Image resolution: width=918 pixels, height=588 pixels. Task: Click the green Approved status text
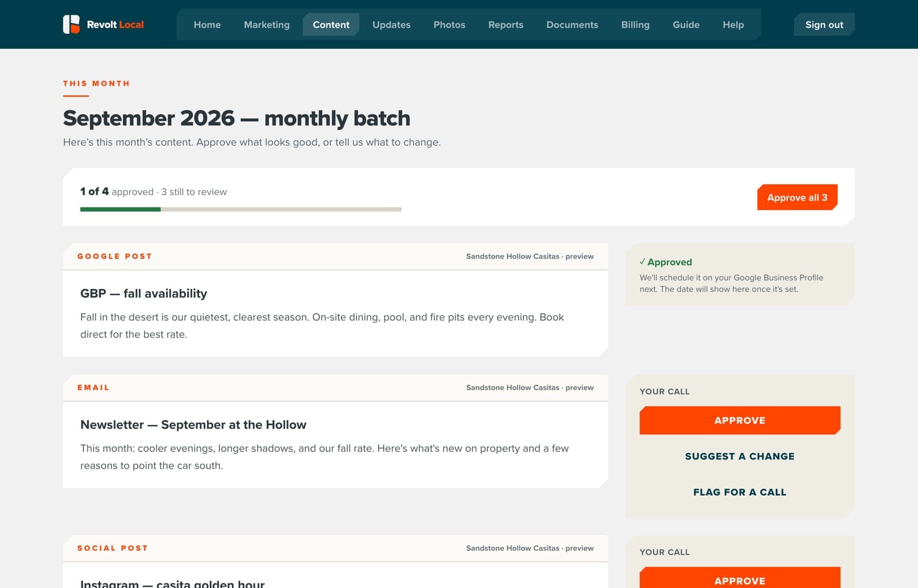point(666,262)
